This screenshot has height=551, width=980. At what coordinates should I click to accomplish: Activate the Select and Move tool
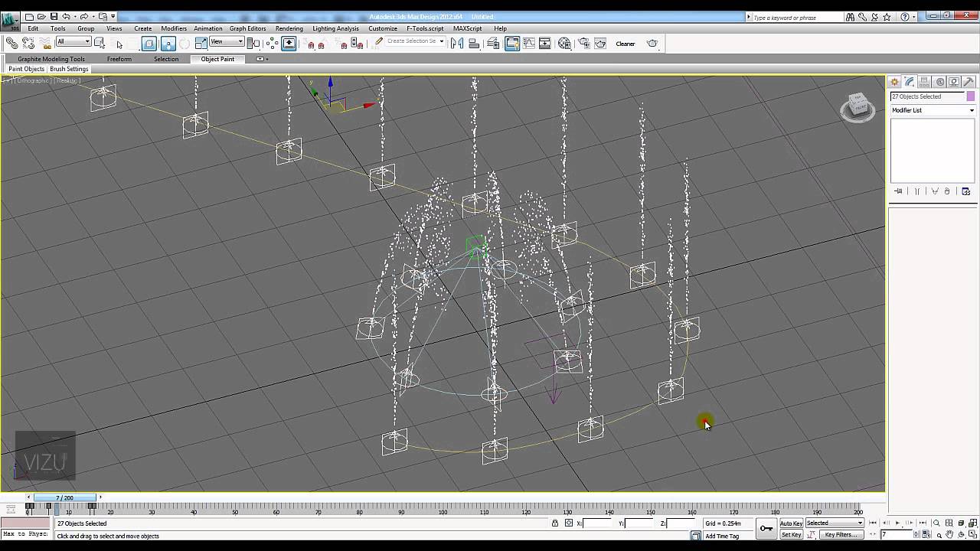[168, 44]
